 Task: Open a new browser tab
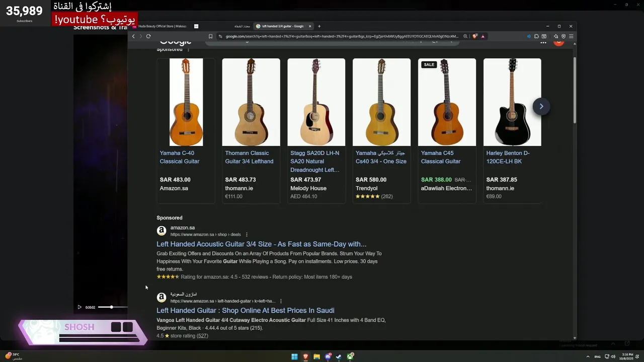click(x=319, y=26)
